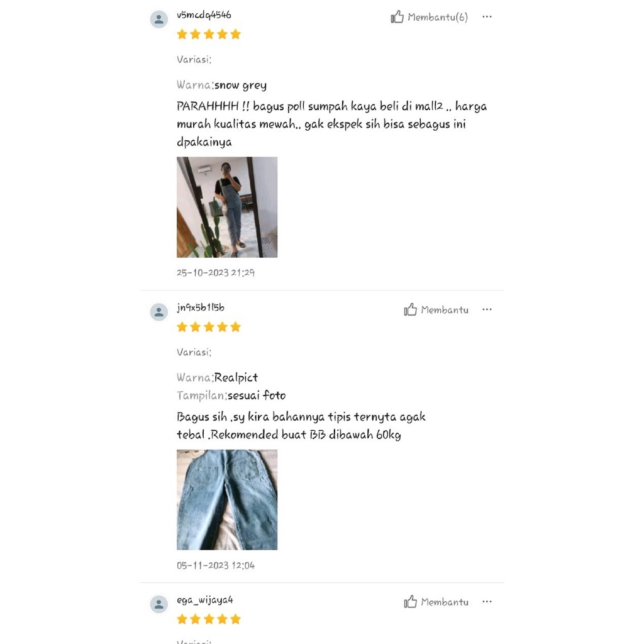Viewport: 644px width, 644px height.
Task: Click thumbs-up icon on ega_wijaya4 review
Action: pos(410,602)
